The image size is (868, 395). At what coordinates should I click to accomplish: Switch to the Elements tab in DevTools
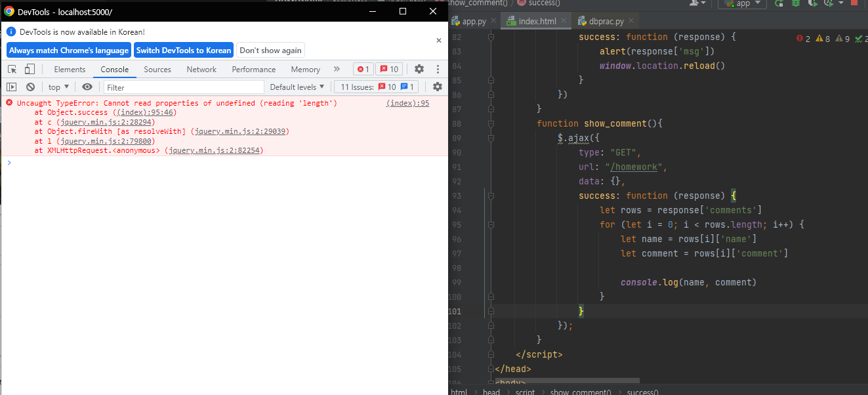pyautogui.click(x=70, y=69)
